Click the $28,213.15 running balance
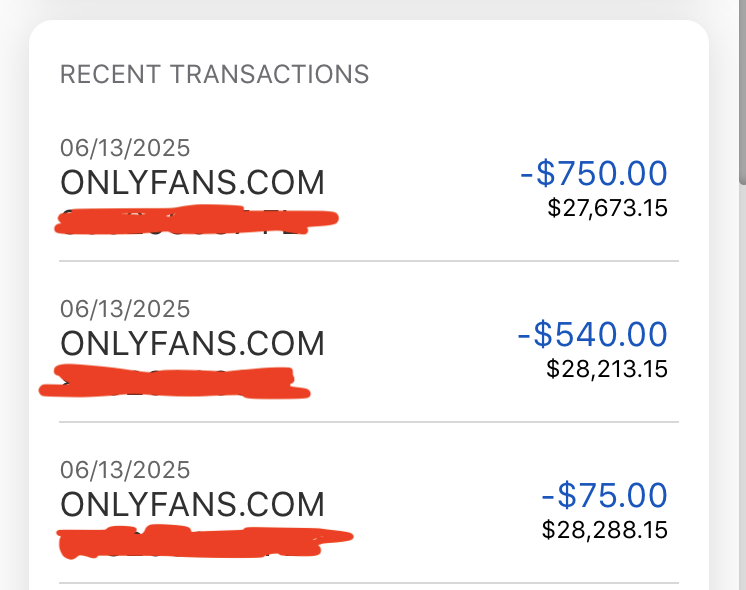 607,369
